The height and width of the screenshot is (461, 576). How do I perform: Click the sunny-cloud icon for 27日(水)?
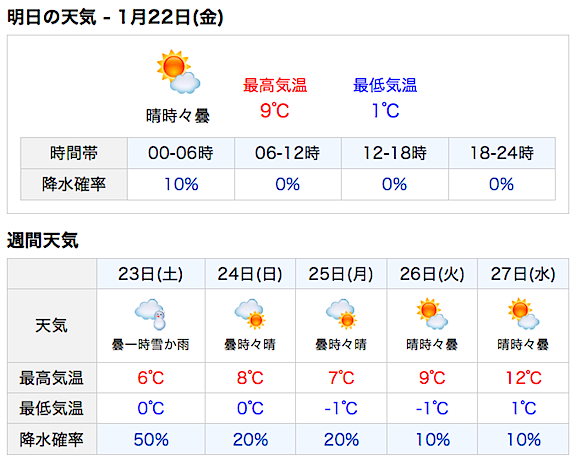click(523, 314)
